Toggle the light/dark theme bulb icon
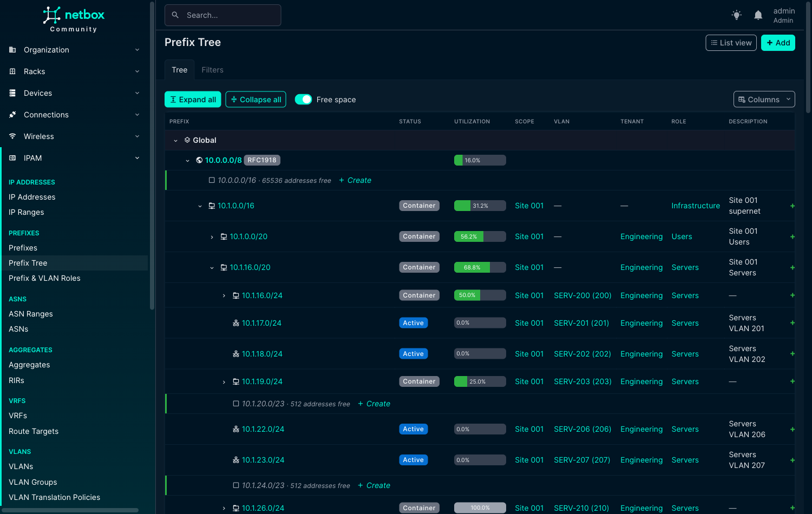 (736, 15)
